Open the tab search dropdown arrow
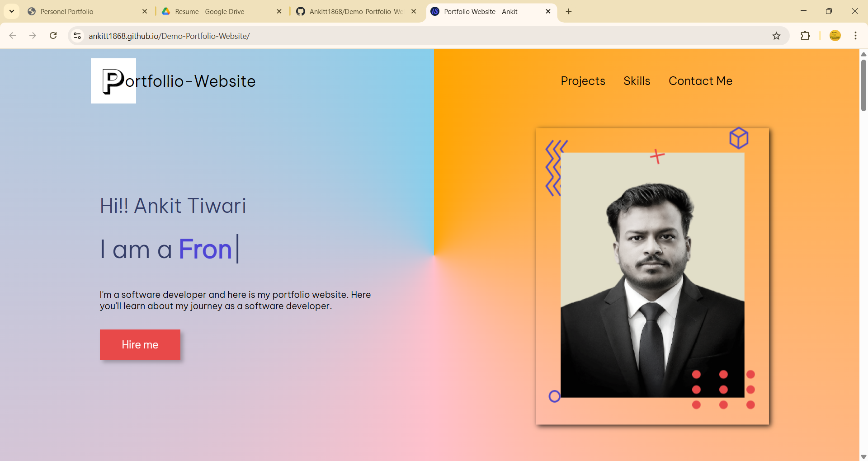This screenshot has width=868, height=461. [x=11, y=11]
